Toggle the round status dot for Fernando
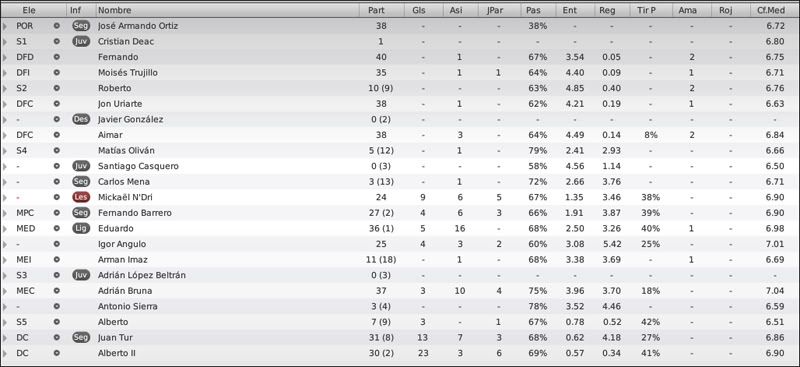Image resolution: width=800 pixels, height=367 pixels. pyautogui.click(x=57, y=57)
